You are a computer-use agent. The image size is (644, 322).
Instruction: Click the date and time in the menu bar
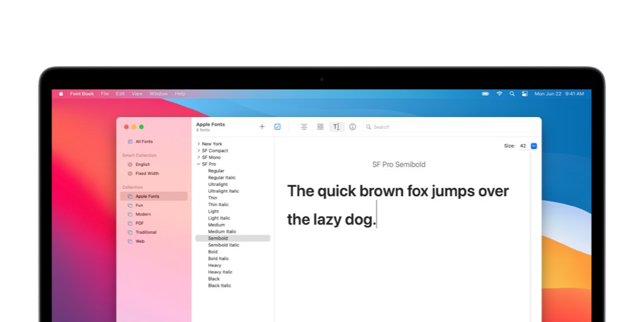point(559,94)
